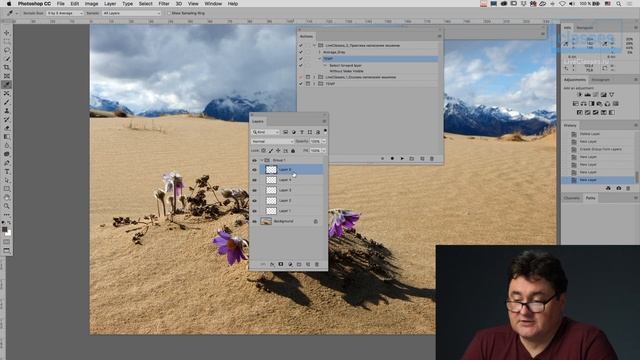Open the layer Opacity dropdown arrow
The width and height of the screenshot is (640, 360).
coord(324,141)
